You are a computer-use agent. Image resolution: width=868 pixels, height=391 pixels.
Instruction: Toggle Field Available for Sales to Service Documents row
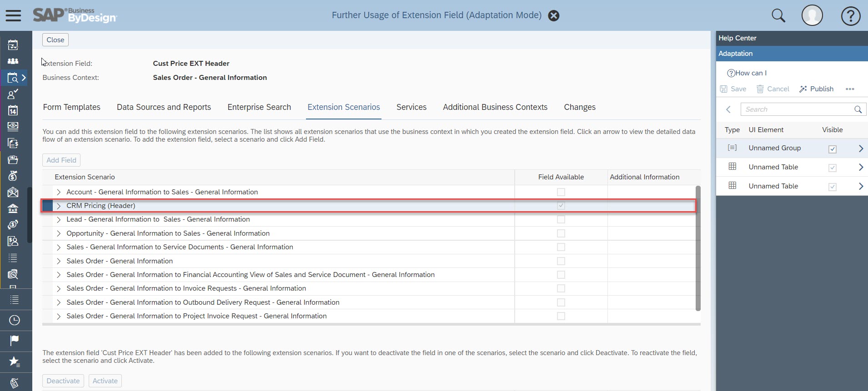coord(561,247)
